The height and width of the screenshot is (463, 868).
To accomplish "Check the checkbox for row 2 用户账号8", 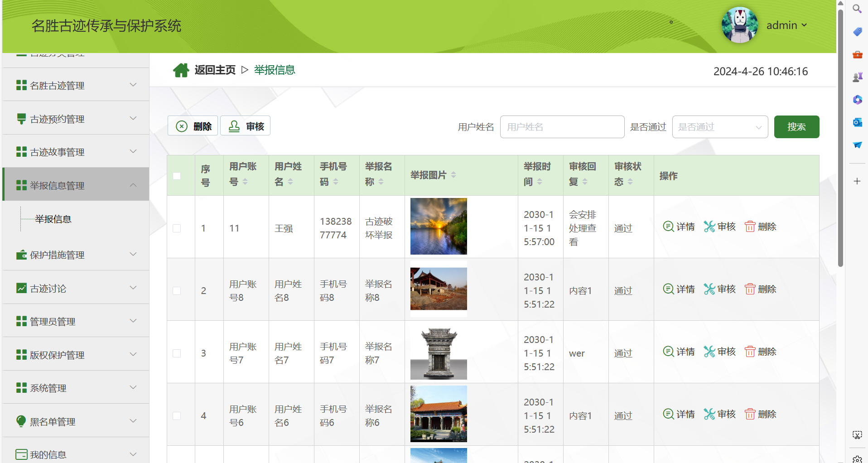I will (x=177, y=291).
